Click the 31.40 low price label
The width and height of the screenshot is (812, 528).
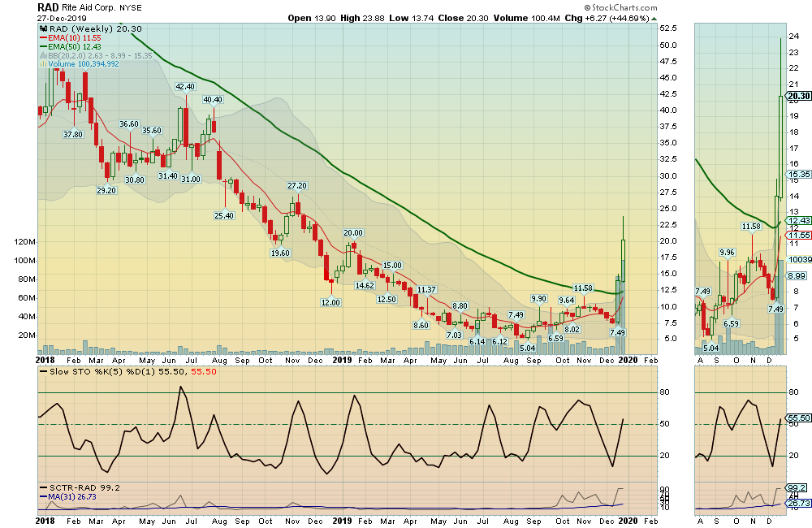pyautogui.click(x=168, y=175)
